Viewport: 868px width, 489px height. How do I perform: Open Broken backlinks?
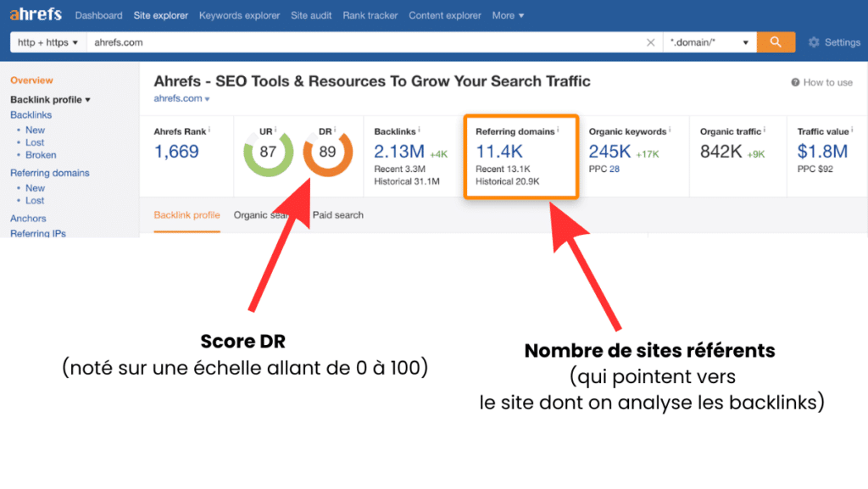(x=41, y=155)
